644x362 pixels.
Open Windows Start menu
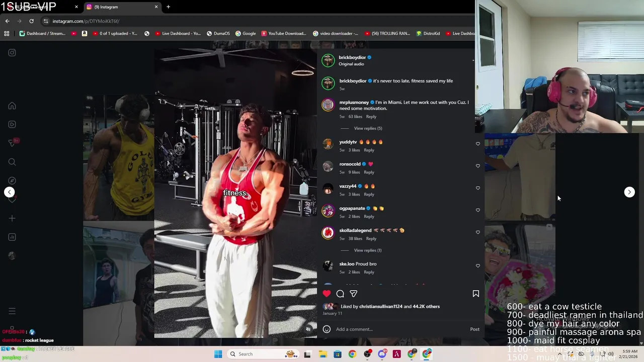(x=218, y=354)
